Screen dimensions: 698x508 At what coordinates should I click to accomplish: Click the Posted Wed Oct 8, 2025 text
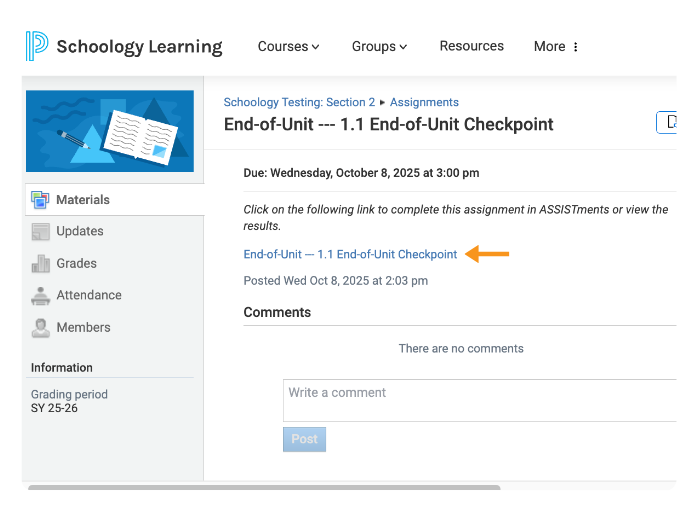336,280
